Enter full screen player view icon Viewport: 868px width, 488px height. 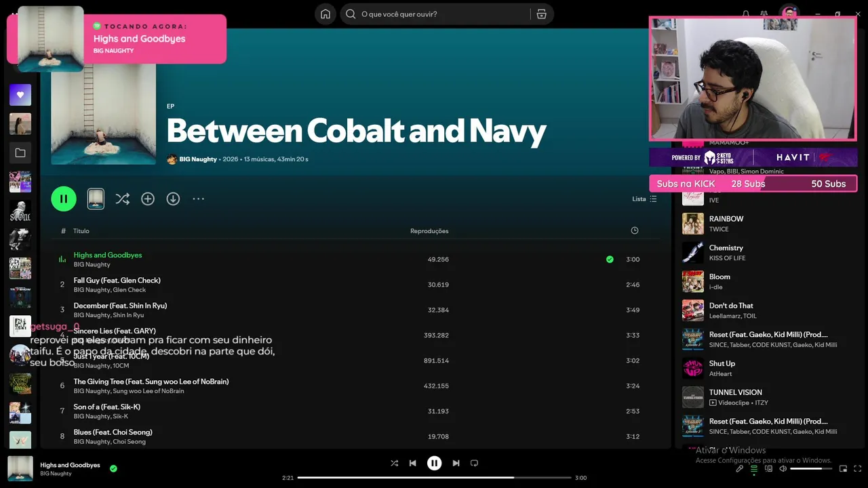[858, 468]
